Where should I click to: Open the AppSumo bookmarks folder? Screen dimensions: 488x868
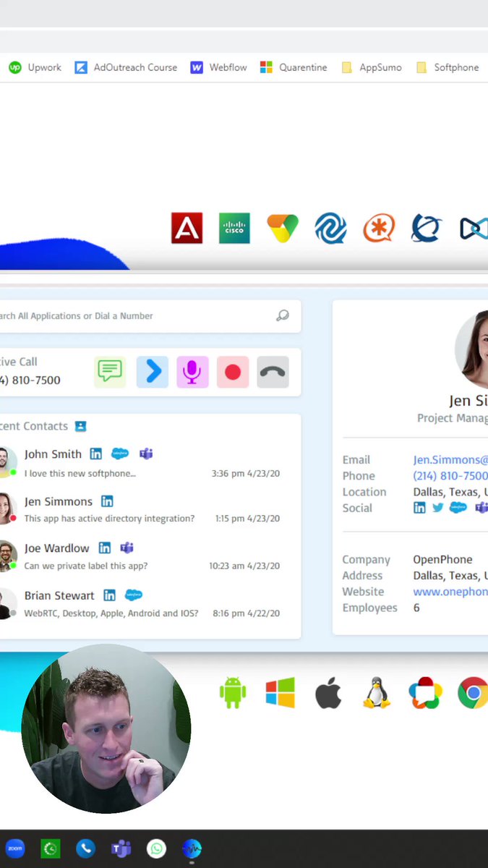pos(371,67)
